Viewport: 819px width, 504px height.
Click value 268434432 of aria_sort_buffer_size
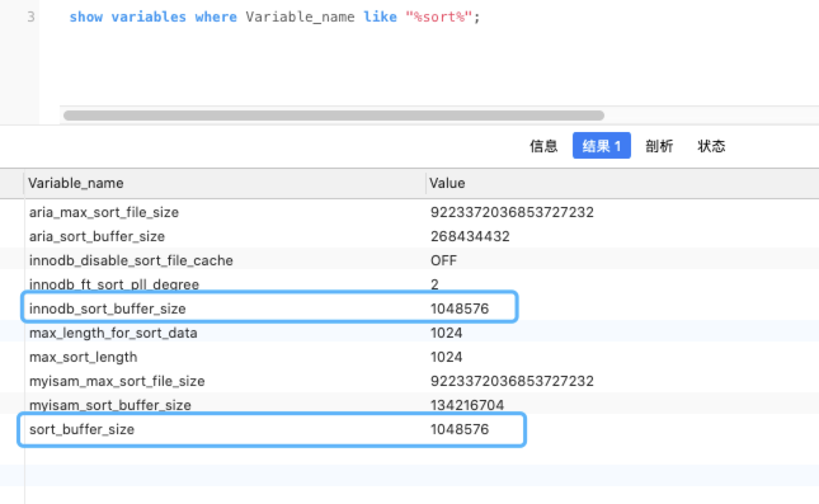[470, 236]
